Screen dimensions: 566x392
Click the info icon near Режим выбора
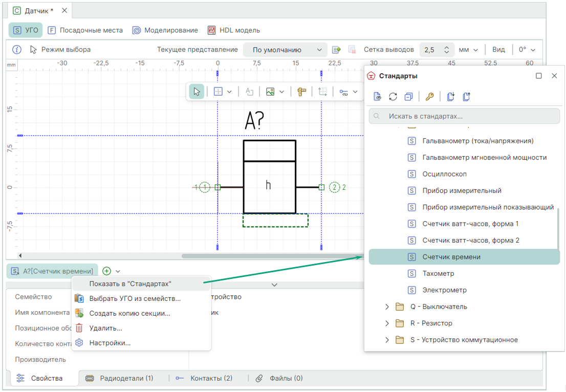pos(17,50)
